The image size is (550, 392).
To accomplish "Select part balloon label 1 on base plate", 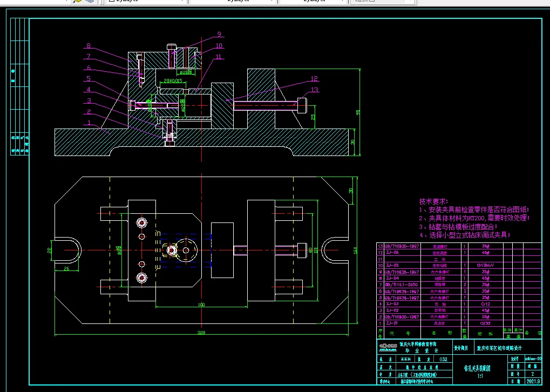I will [x=89, y=123].
